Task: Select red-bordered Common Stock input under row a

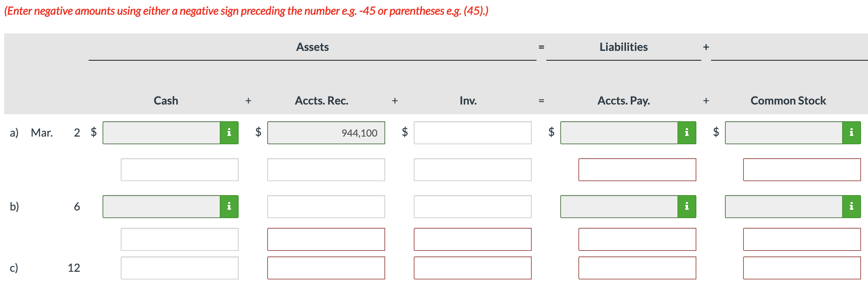Action: [802, 170]
